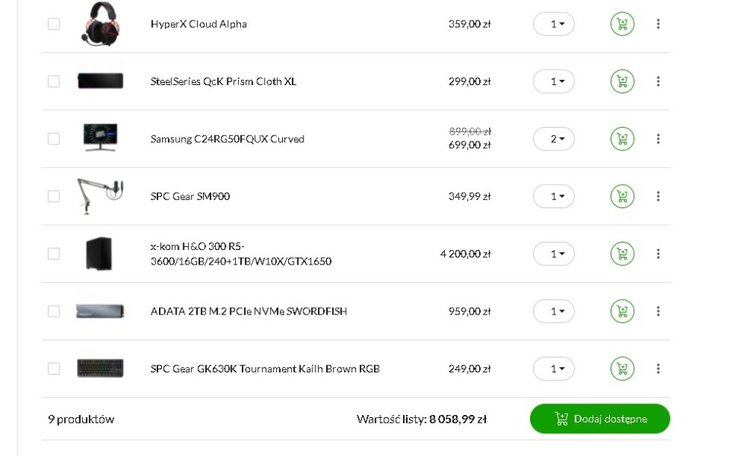Screen dimensions: 730x456
Task: Open more options menu for HyperX Cloud Alpha
Action: coord(658,24)
